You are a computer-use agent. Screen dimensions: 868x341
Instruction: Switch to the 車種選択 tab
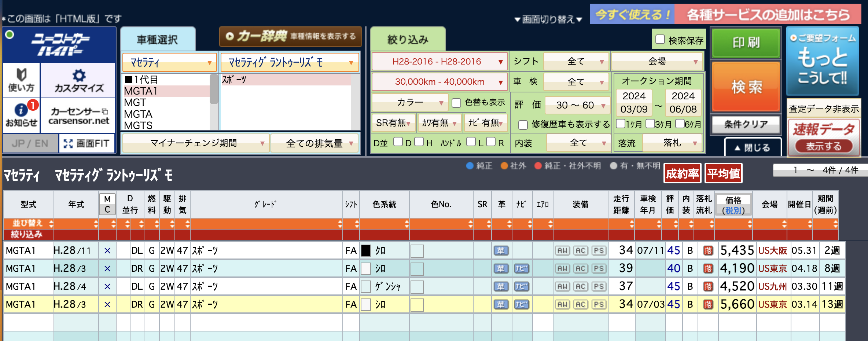click(158, 39)
